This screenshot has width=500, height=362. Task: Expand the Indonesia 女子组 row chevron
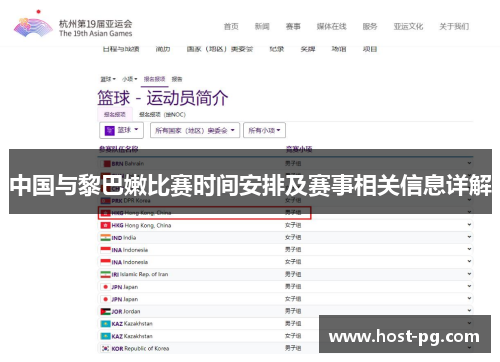(x=469, y=261)
